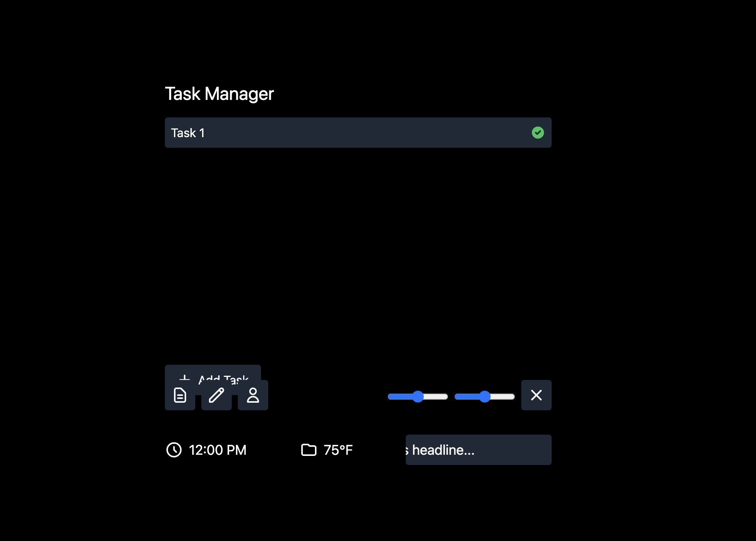Click the Task Manager heading
The image size is (756, 541).
[219, 93]
